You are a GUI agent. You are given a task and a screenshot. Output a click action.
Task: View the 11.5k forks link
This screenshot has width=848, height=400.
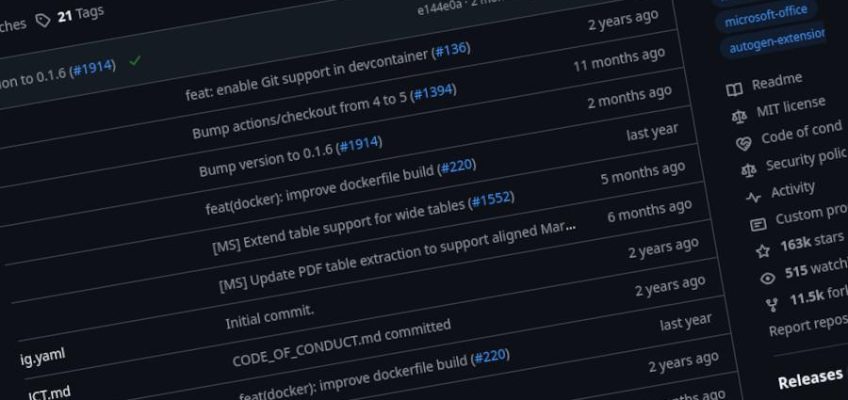coord(818,295)
